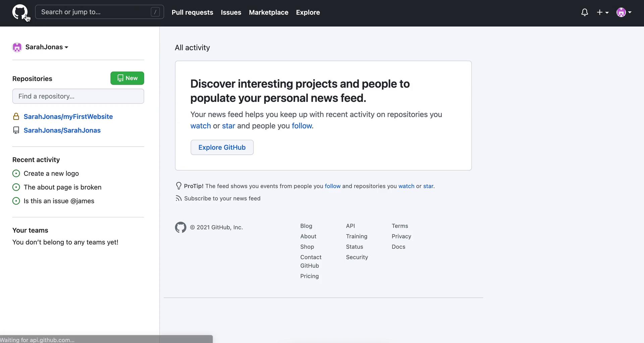
Task: Focus the Search or jump to field
Action: [x=99, y=12]
